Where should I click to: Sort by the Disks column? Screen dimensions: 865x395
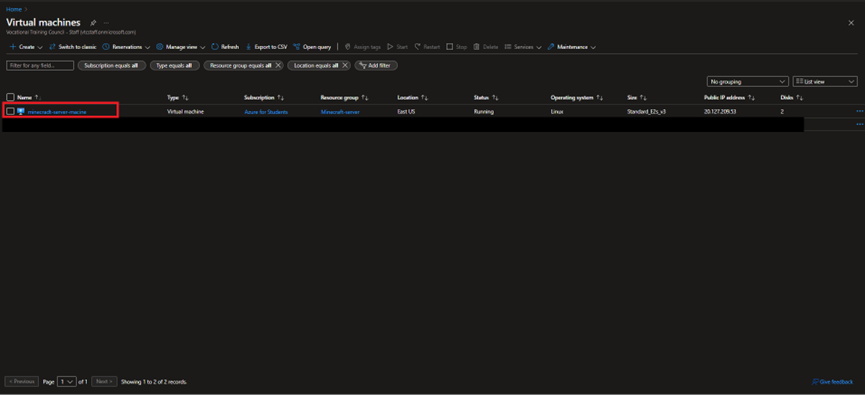coord(792,98)
